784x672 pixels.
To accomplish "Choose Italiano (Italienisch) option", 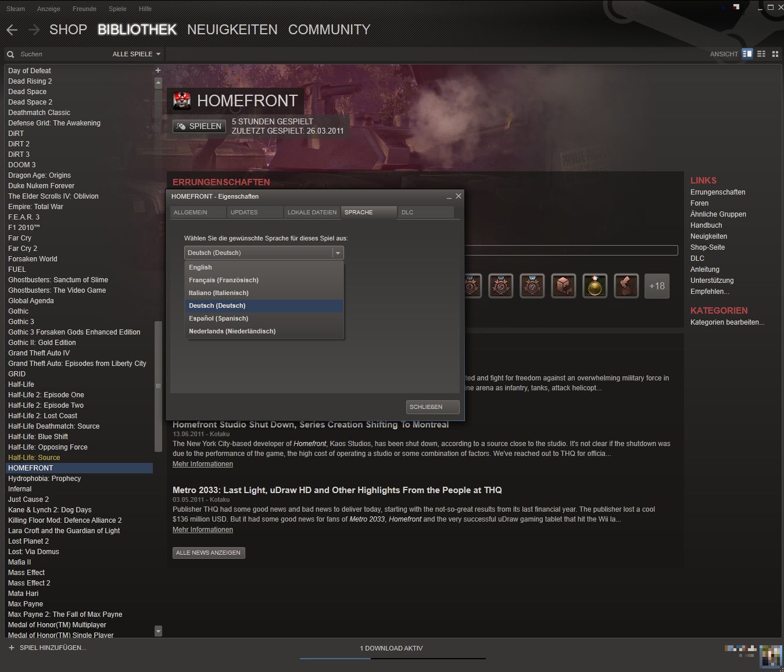I will click(x=264, y=293).
